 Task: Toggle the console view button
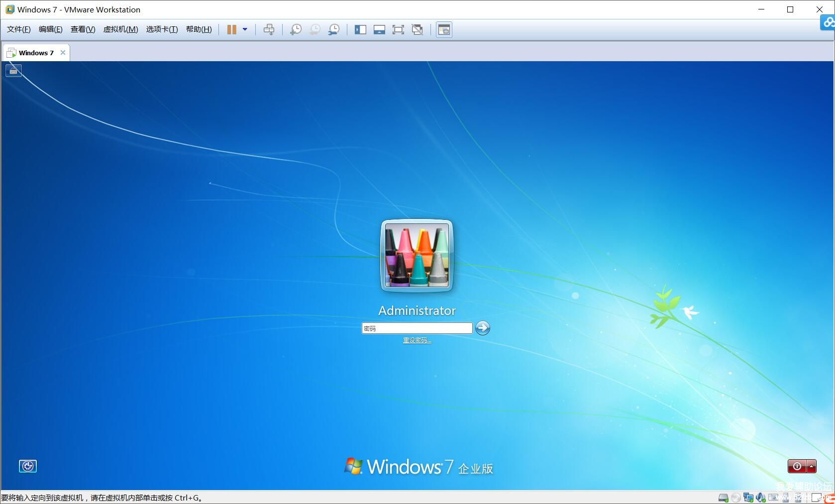pyautogui.click(x=444, y=29)
